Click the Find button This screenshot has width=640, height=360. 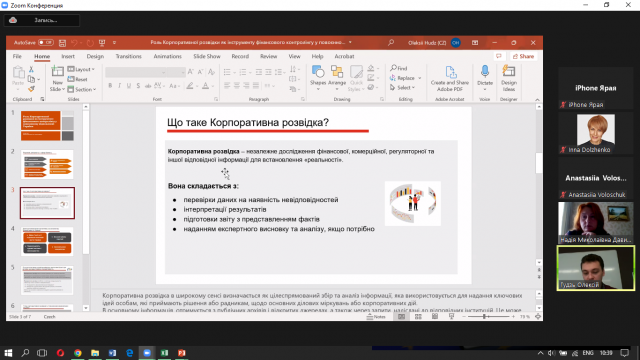pyautogui.click(x=399, y=68)
